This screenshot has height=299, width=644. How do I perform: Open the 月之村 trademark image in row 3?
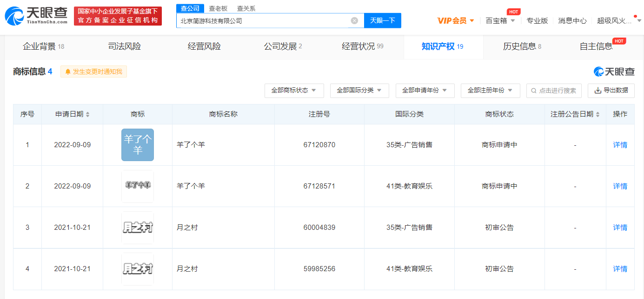138,227
